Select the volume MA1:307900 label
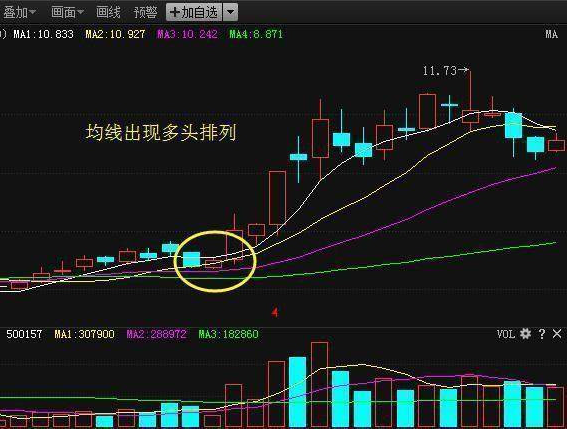567x432 pixels. (x=84, y=334)
